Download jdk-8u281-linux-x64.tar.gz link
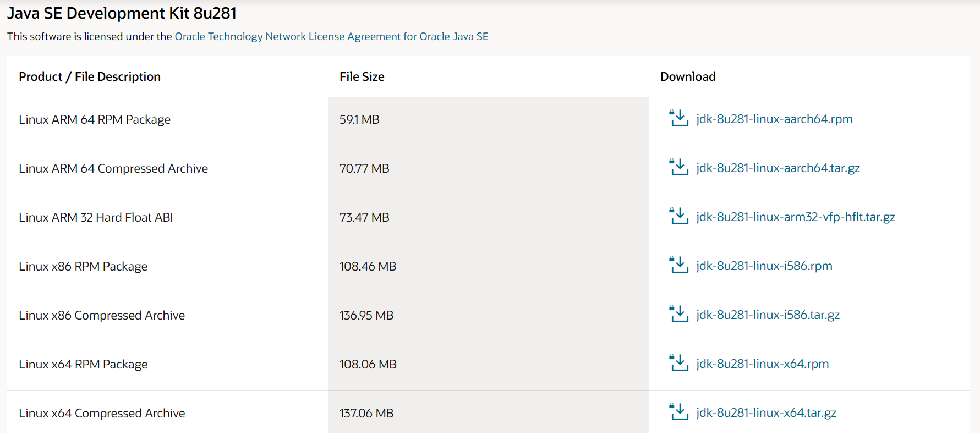 tap(767, 413)
